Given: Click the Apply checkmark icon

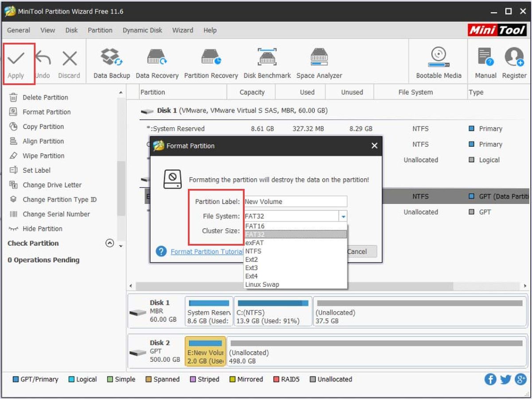Looking at the screenshot, I should [16, 58].
